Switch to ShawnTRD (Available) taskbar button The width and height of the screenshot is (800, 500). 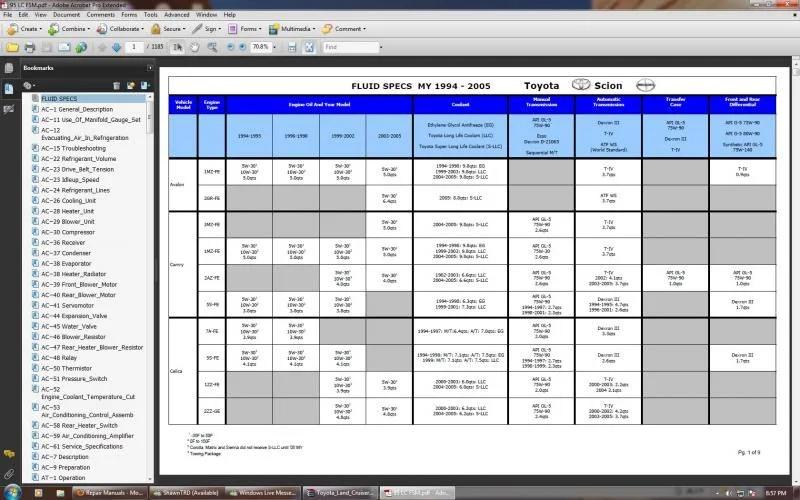[x=186, y=493]
